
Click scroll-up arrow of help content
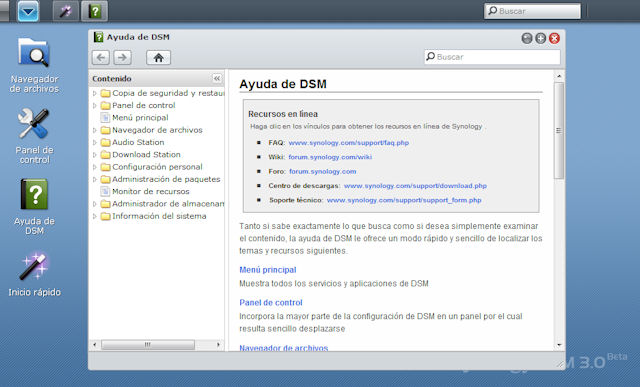559,76
